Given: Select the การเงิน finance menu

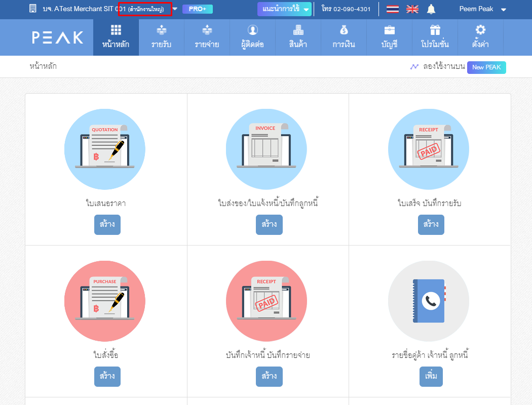Looking at the screenshot, I should (344, 37).
